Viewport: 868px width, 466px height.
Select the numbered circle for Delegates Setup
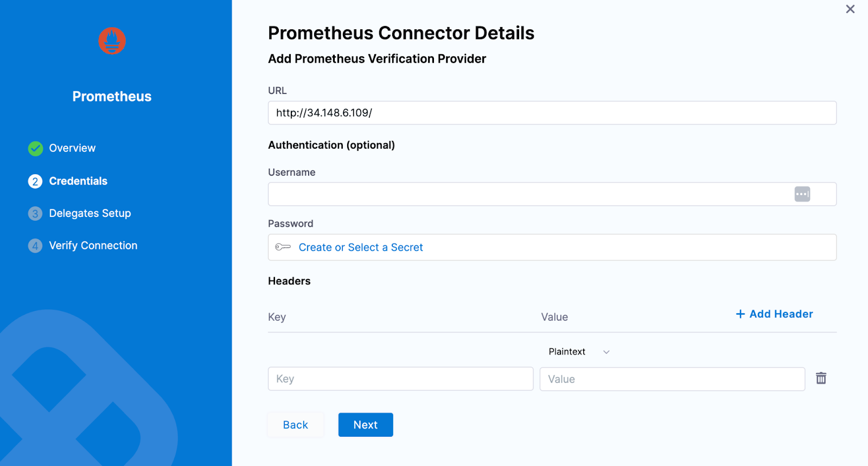pos(35,213)
